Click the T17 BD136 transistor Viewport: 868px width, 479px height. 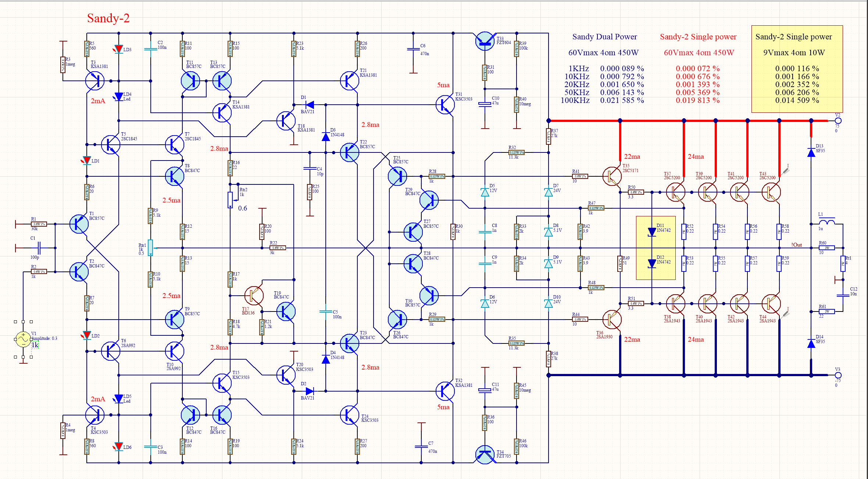coord(254,295)
